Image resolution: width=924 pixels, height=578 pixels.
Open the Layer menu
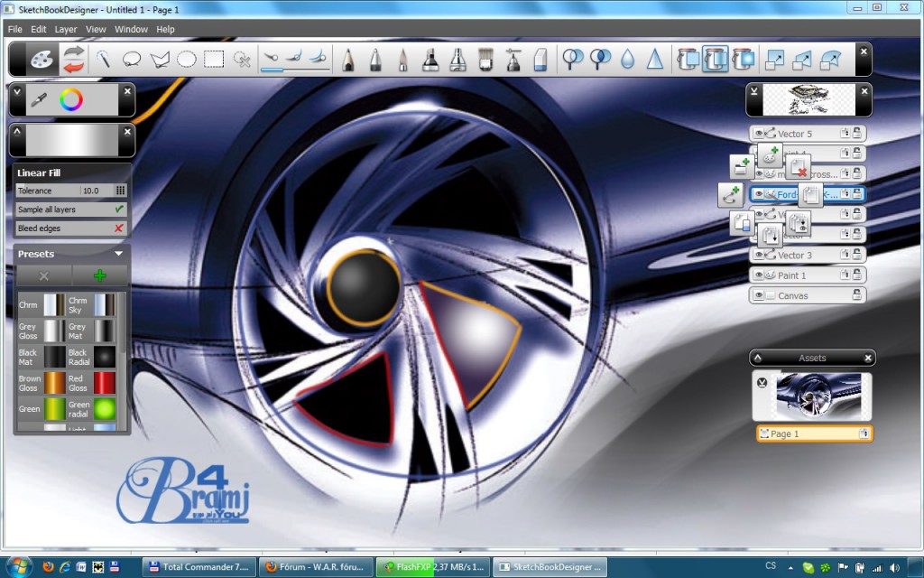coord(65,29)
